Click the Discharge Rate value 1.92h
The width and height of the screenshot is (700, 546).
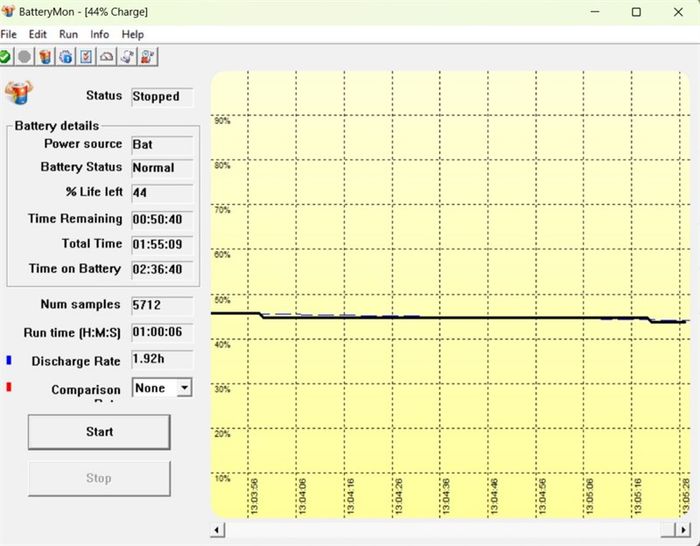[162, 359]
